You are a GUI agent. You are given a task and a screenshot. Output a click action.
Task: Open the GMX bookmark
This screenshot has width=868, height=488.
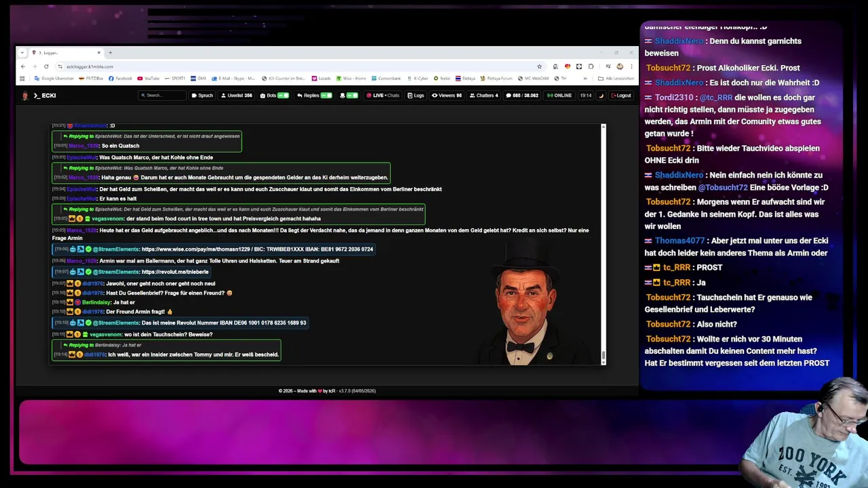pos(199,79)
